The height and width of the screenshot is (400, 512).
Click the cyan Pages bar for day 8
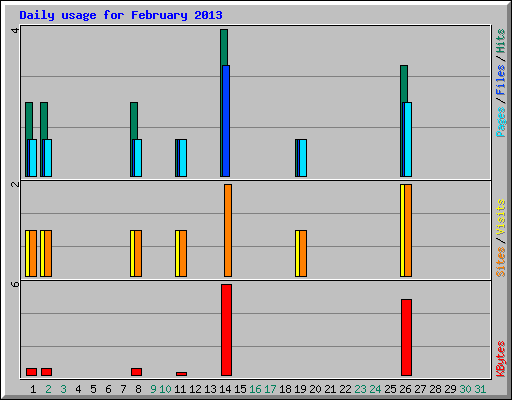138,158
